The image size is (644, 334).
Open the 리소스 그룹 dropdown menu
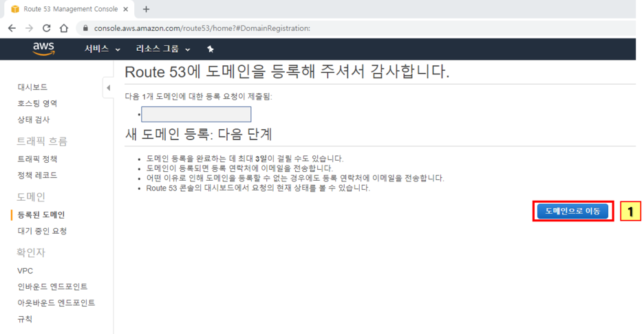click(163, 49)
